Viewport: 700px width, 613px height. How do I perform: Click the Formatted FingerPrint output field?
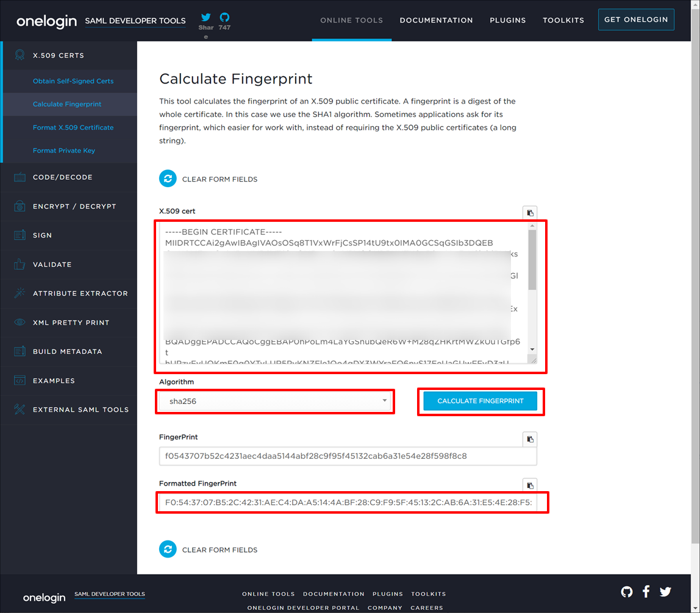pyautogui.click(x=348, y=502)
